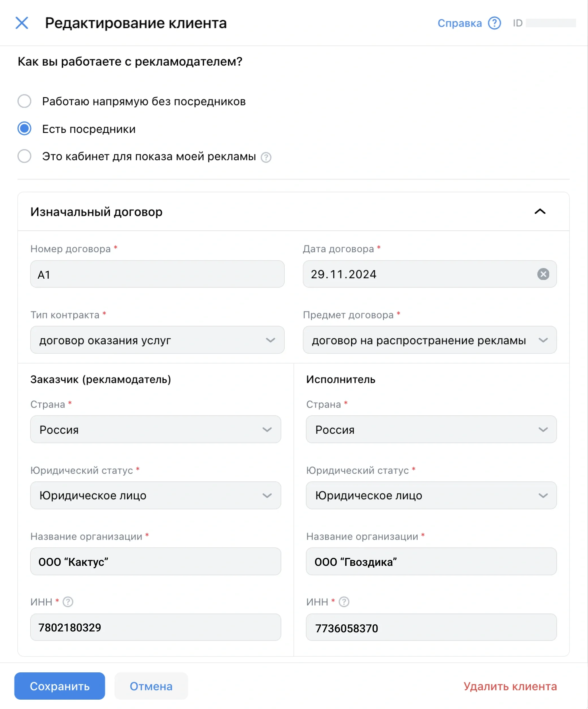
Task: Select the 'Есть посредники' radio option
Action: coord(24,129)
